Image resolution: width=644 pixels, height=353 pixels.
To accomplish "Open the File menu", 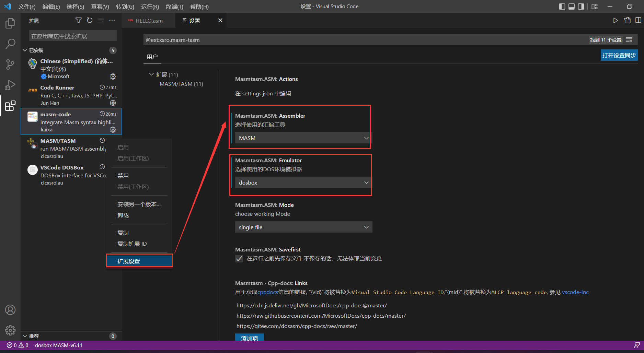I will click(x=27, y=7).
